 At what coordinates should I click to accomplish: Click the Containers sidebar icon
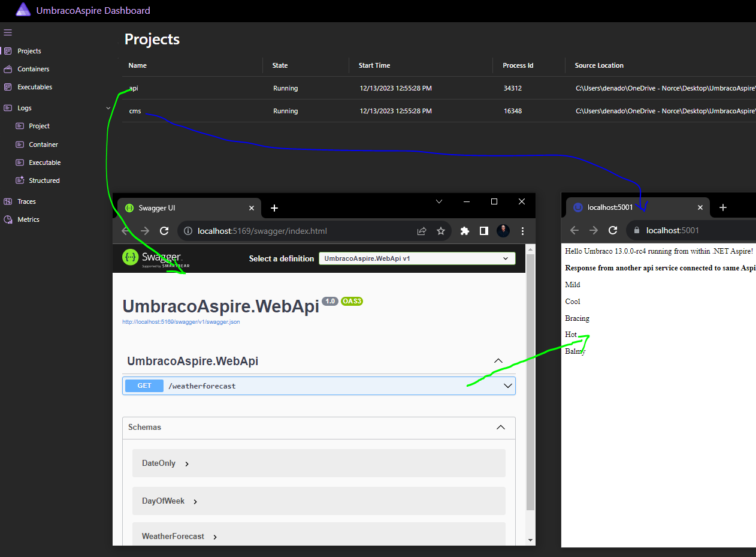[8, 69]
